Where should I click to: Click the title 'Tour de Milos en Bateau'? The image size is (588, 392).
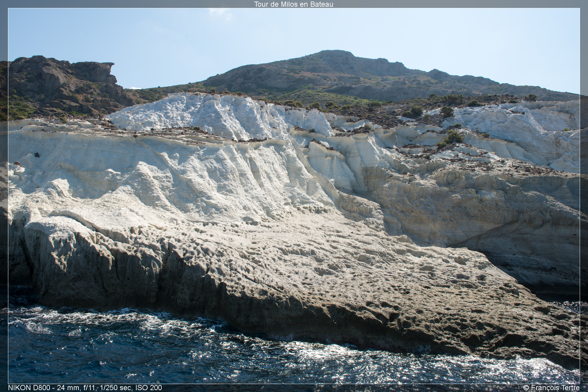(x=293, y=4)
